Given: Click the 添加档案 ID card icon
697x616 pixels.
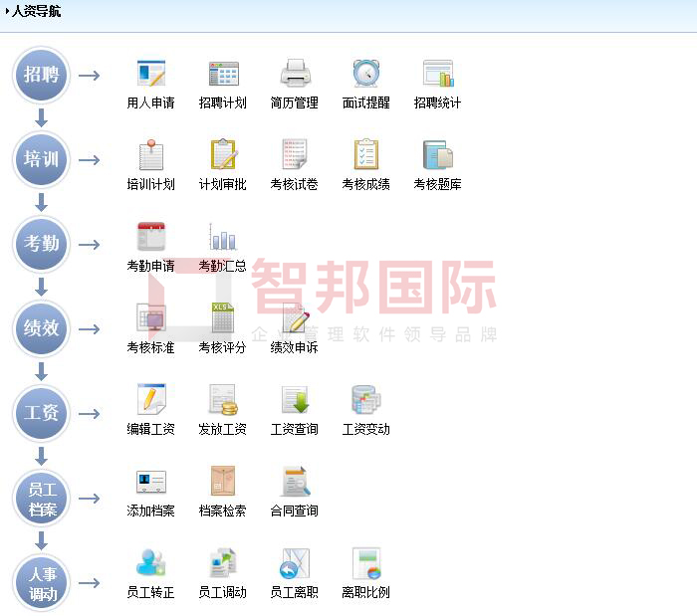Looking at the screenshot, I should pos(151,483).
